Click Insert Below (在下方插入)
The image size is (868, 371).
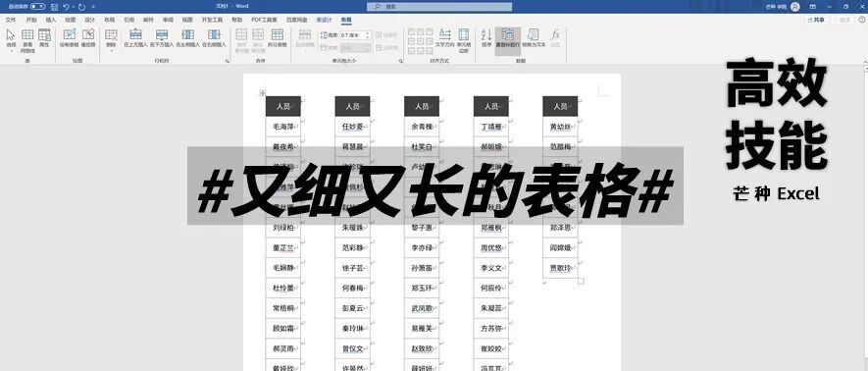[x=162, y=37]
